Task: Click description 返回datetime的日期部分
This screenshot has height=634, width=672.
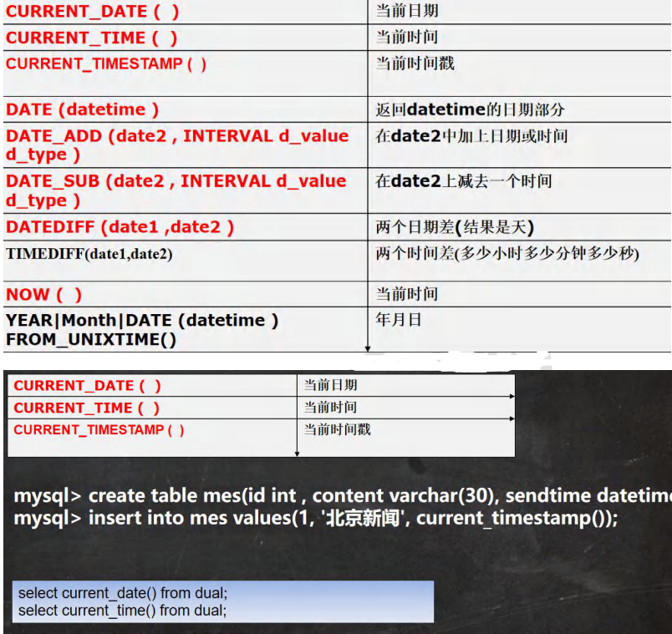Action: pos(470,109)
